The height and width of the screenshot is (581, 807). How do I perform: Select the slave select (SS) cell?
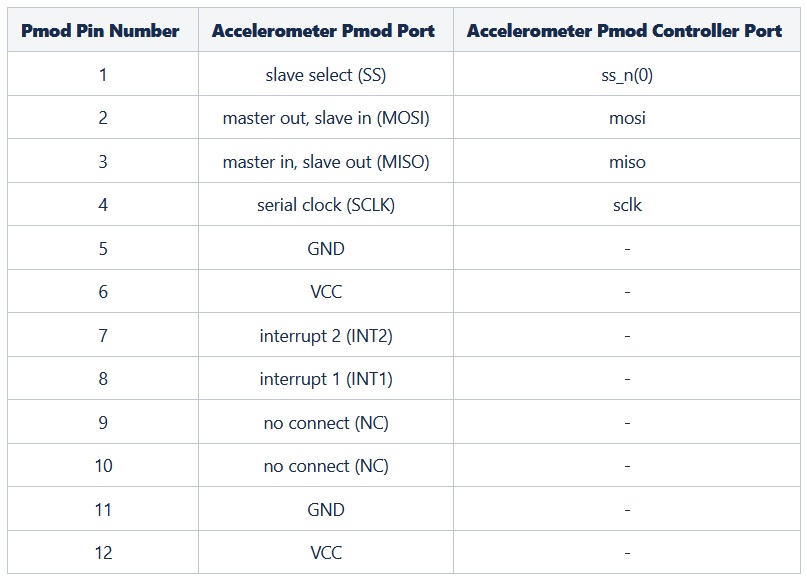(x=326, y=74)
